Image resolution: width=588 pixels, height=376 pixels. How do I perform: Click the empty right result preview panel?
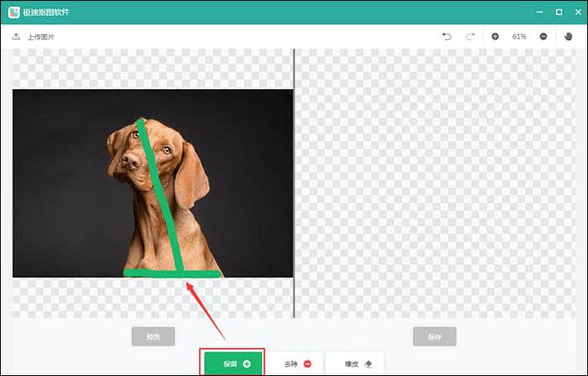[x=441, y=183]
